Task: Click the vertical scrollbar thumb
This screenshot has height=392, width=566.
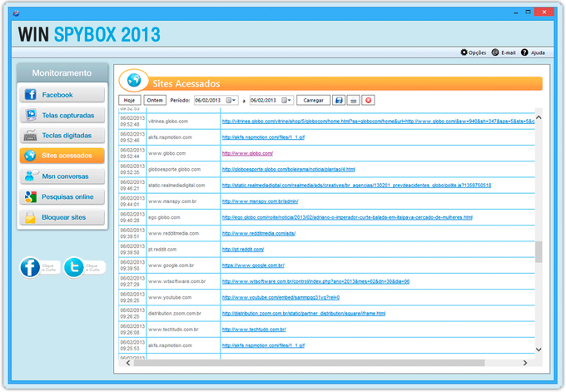Action: click(x=539, y=252)
